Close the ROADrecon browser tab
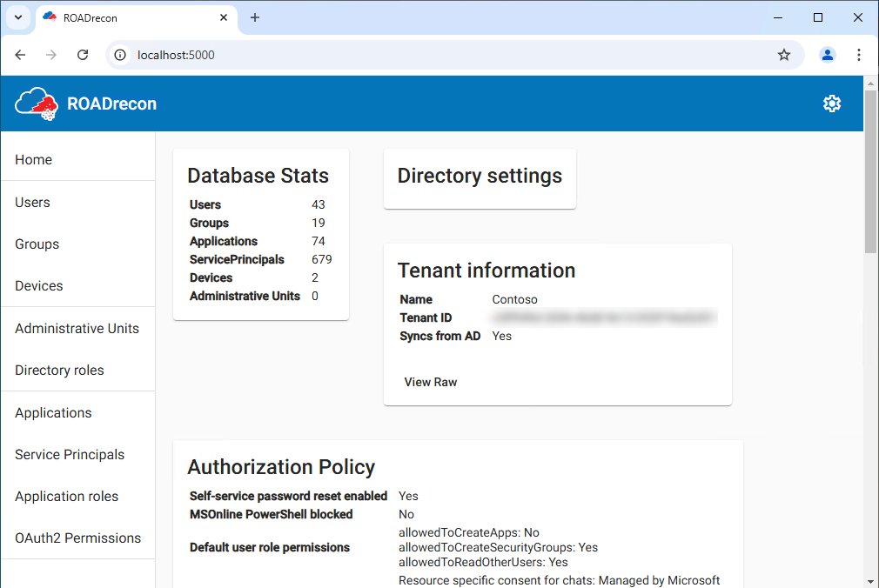 tap(223, 17)
